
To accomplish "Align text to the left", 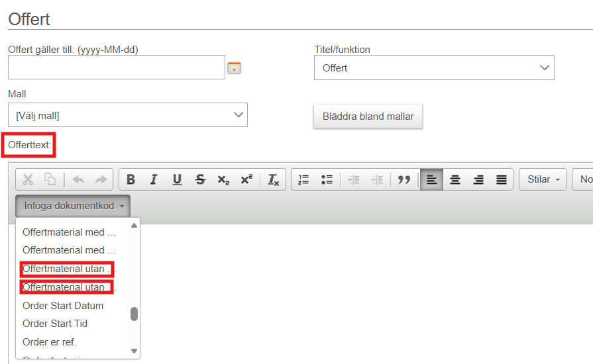I will [431, 179].
